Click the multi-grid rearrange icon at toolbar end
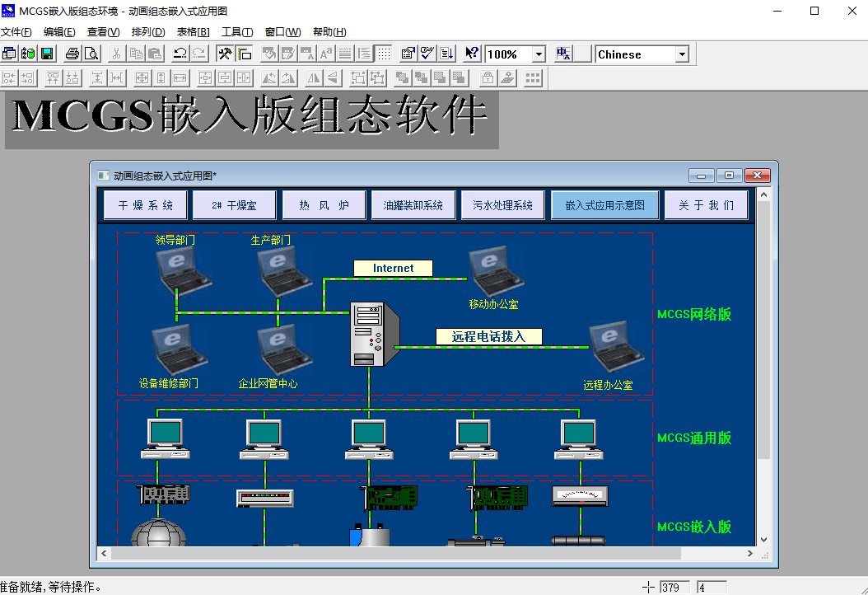This screenshot has height=595, width=868. click(x=533, y=78)
